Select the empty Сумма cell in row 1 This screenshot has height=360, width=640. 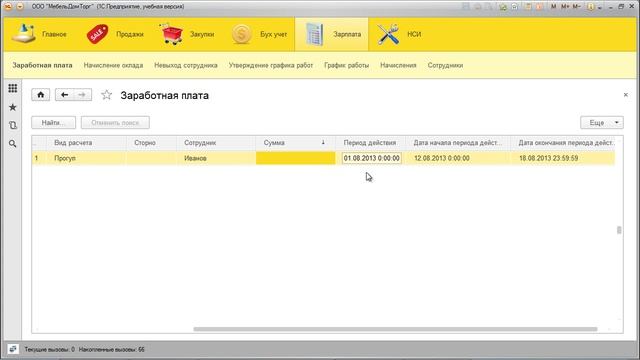tap(296, 158)
